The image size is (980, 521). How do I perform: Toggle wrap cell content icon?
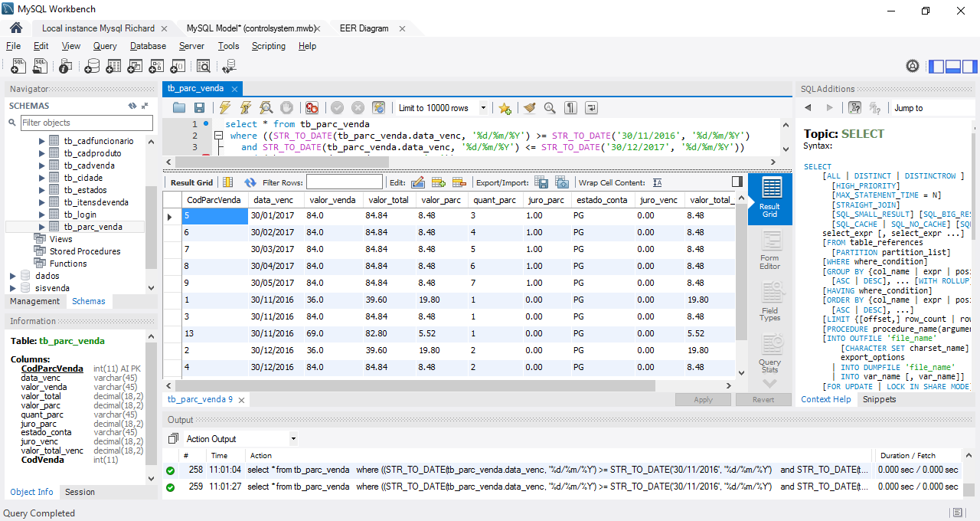click(658, 182)
